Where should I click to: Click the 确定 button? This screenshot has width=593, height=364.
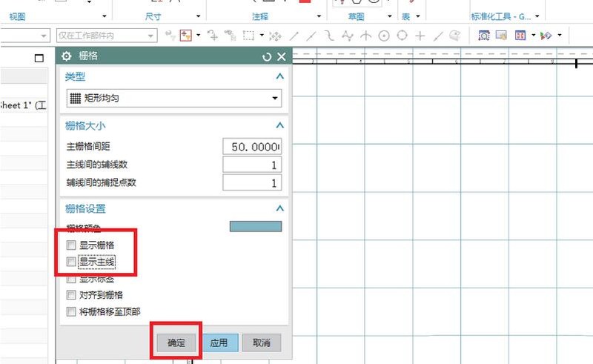click(176, 343)
